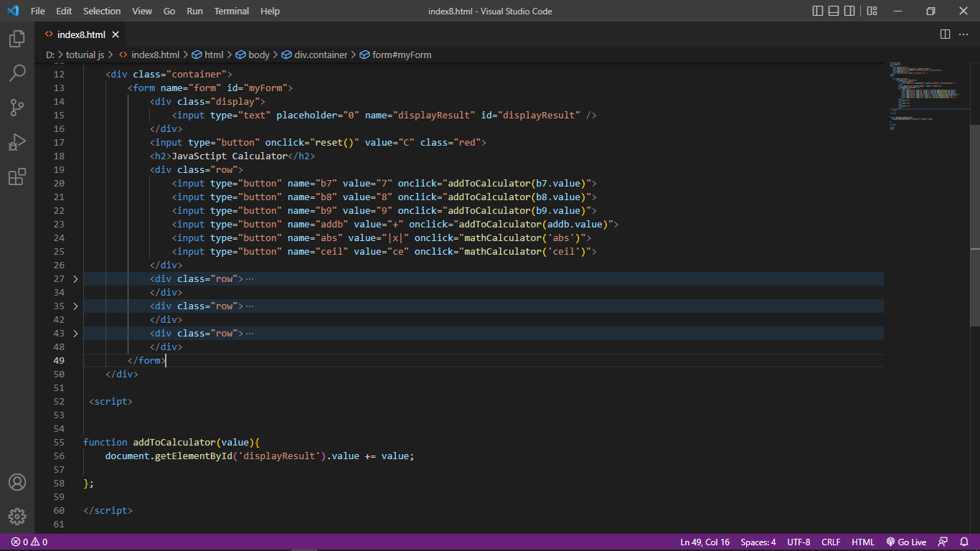Open the Go menu
The image size is (980, 551).
169,11
